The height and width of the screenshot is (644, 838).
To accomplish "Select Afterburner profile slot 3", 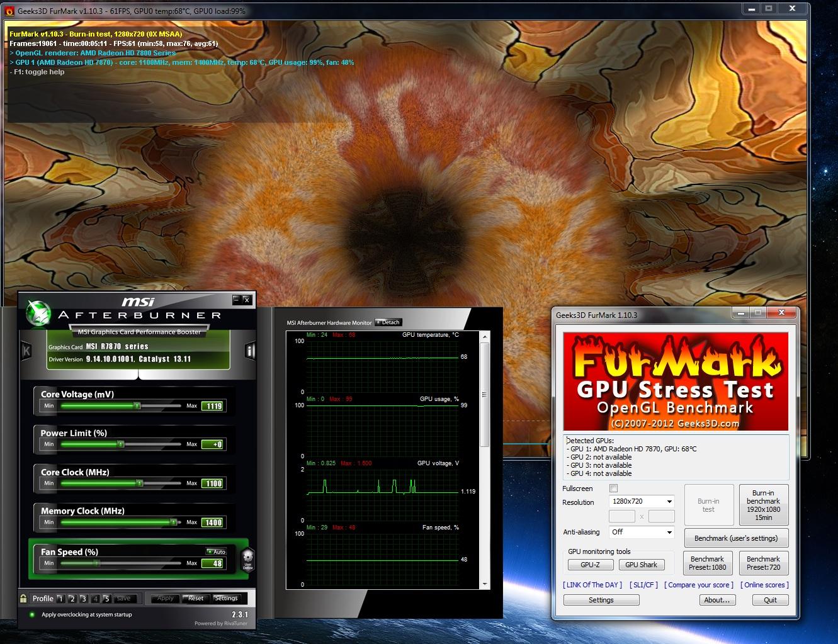I will (x=84, y=599).
